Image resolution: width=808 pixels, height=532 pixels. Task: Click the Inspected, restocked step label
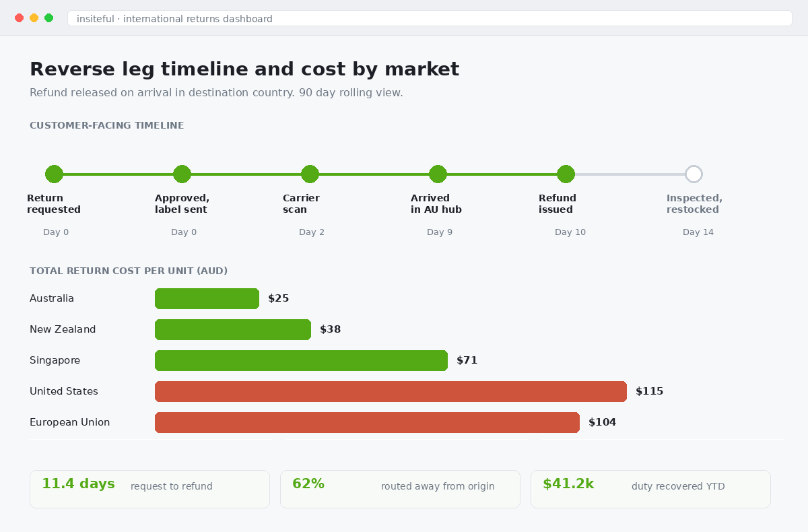click(694, 203)
